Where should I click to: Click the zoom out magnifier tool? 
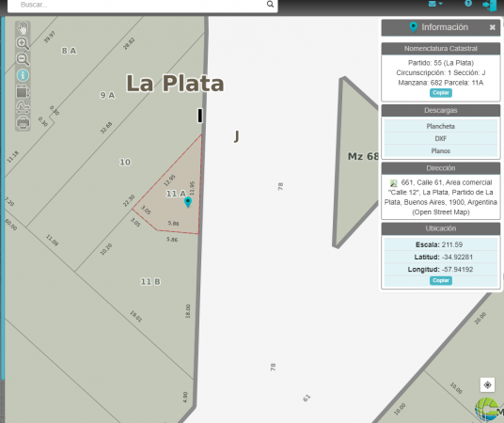point(23,59)
